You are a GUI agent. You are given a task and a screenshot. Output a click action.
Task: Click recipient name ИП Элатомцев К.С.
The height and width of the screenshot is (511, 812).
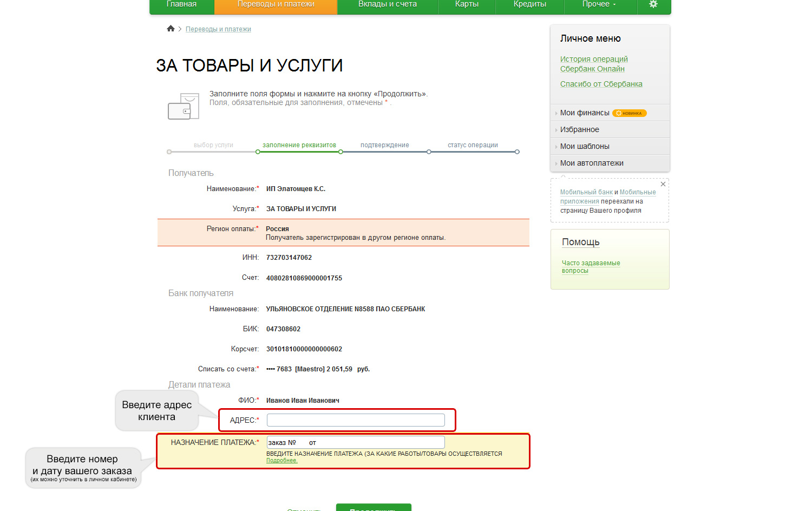click(296, 189)
